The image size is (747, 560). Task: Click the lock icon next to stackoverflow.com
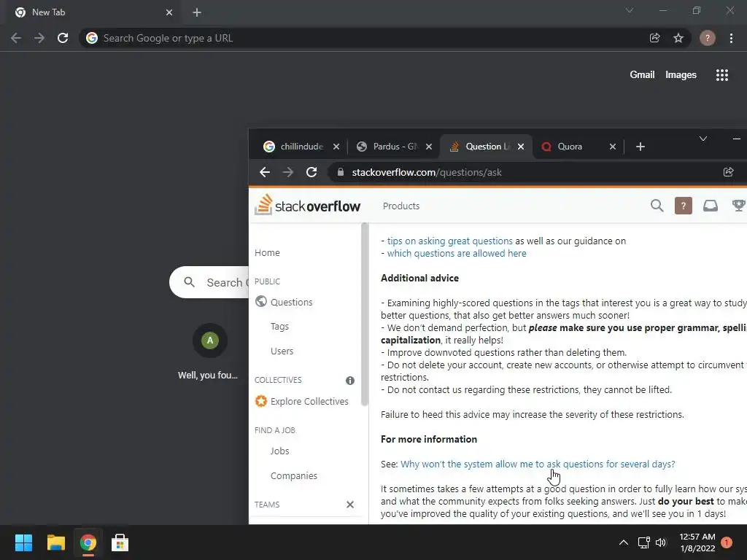point(340,172)
